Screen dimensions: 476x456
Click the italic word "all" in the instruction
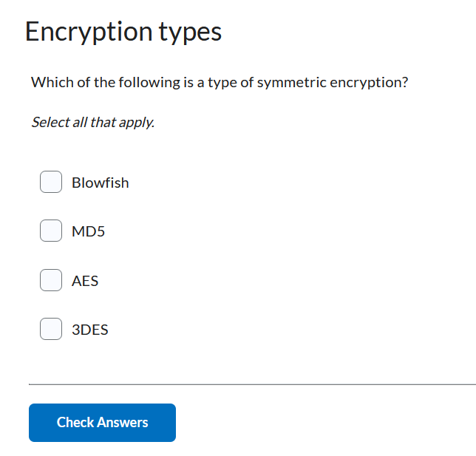[x=80, y=122]
